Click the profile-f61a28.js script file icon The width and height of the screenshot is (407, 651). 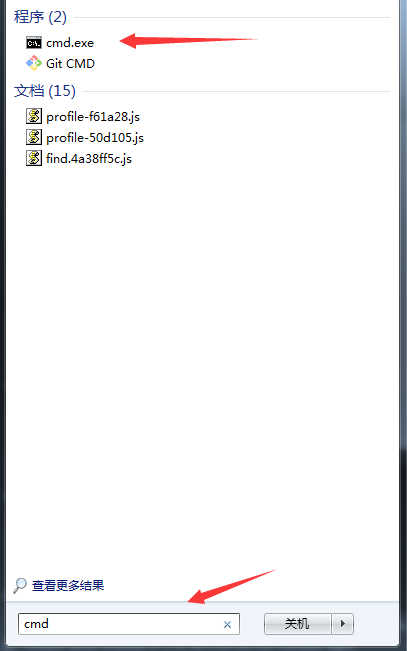[x=34, y=116]
